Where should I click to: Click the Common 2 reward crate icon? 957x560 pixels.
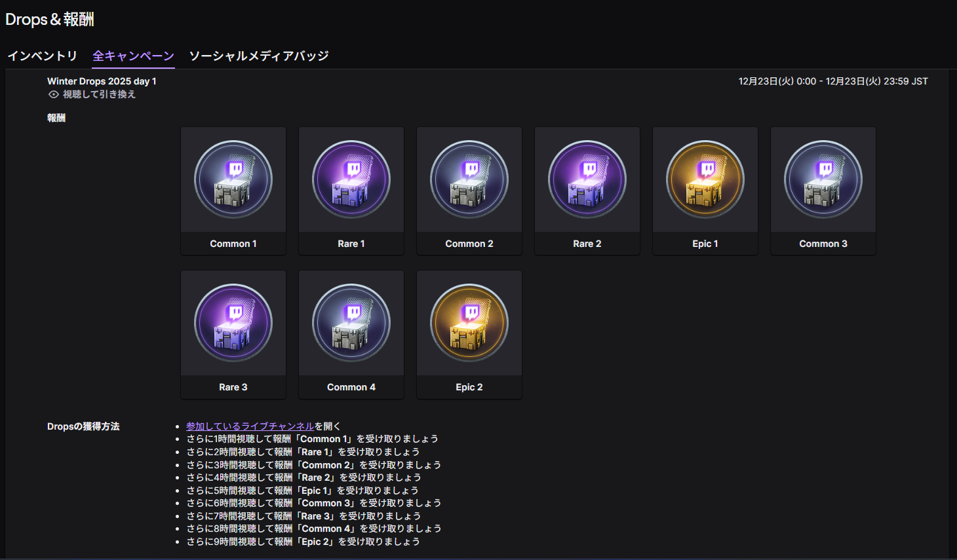tap(469, 179)
